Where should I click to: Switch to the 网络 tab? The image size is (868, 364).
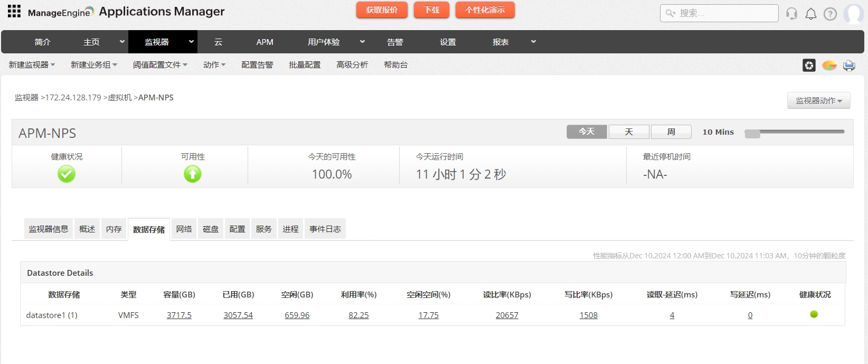pyautogui.click(x=184, y=229)
